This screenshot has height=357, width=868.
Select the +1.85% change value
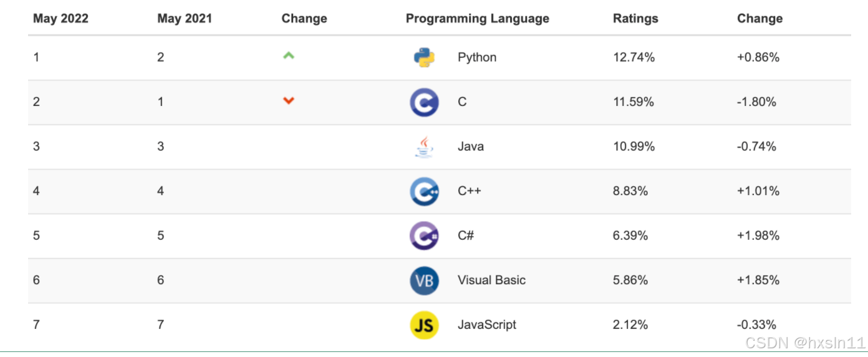(x=758, y=280)
